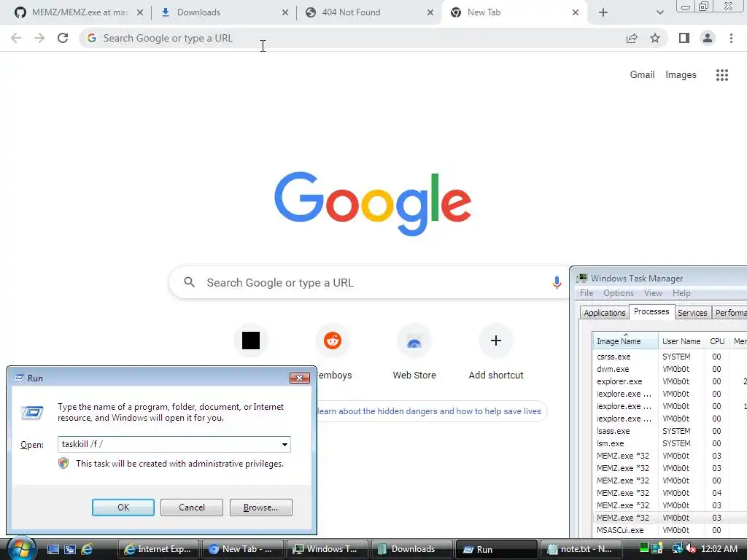
Task: Select explorer.exe process row
Action: [670, 381]
